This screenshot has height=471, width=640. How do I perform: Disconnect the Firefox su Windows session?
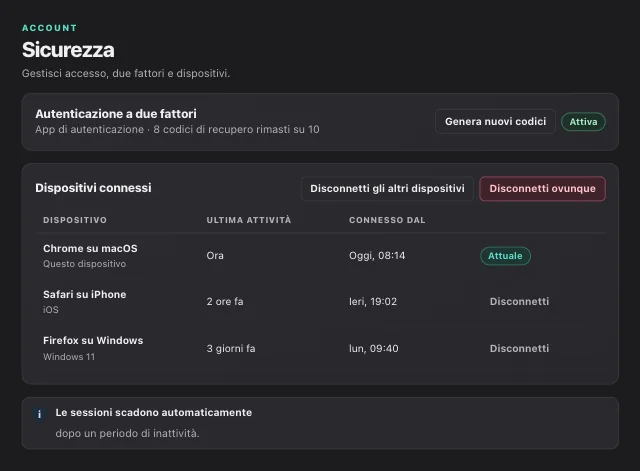[x=519, y=349]
